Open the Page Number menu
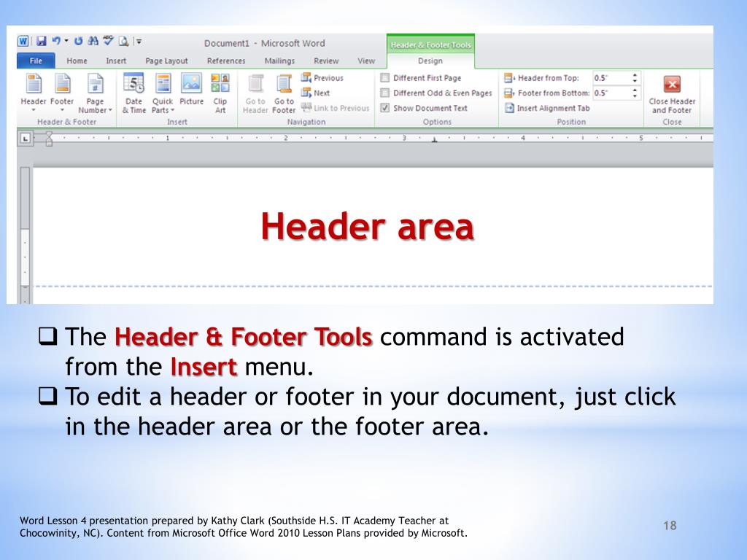This screenshot has width=747, height=560. coord(96,93)
